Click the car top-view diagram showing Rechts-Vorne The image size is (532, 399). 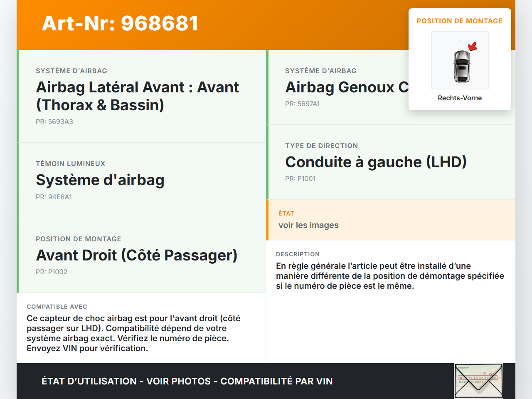click(x=460, y=60)
